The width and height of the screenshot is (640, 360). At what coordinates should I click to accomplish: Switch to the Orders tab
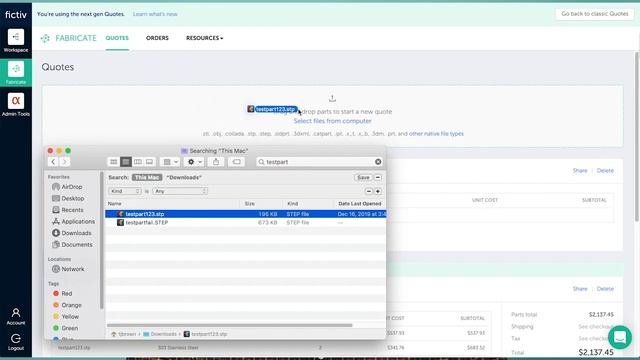pos(157,38)
